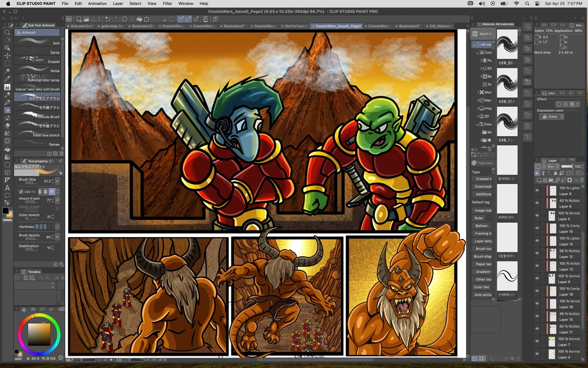Expand the 3D material folder
The image size is (588, 368).
click(479, 116)
